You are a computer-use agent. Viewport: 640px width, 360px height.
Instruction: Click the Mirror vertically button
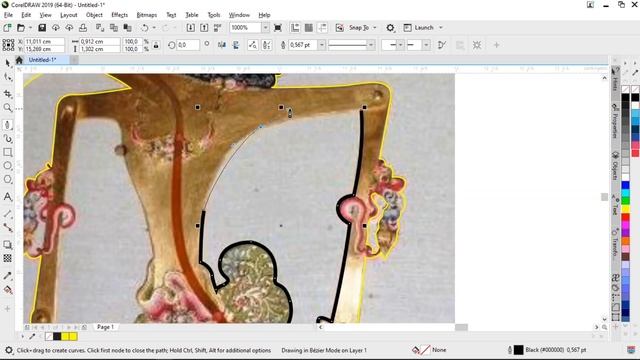236,45
